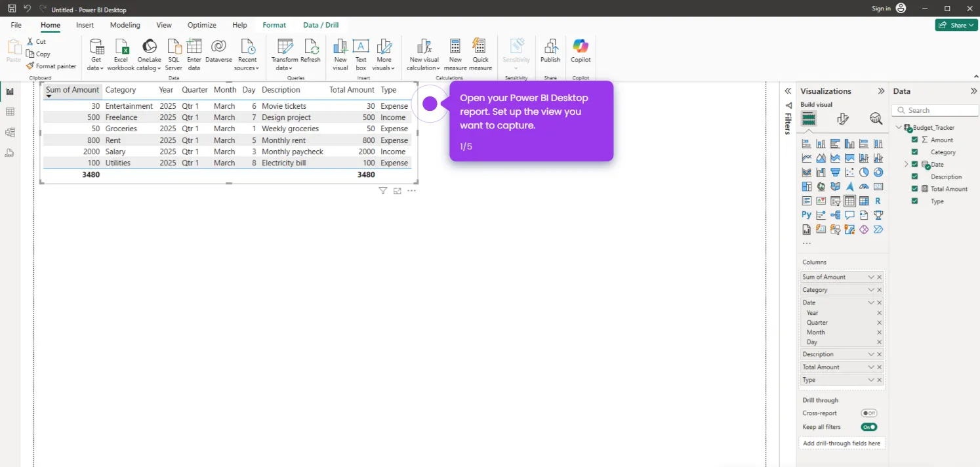Uncheck the Amount field
The image size is (980, 467).
tap(914, 140)
